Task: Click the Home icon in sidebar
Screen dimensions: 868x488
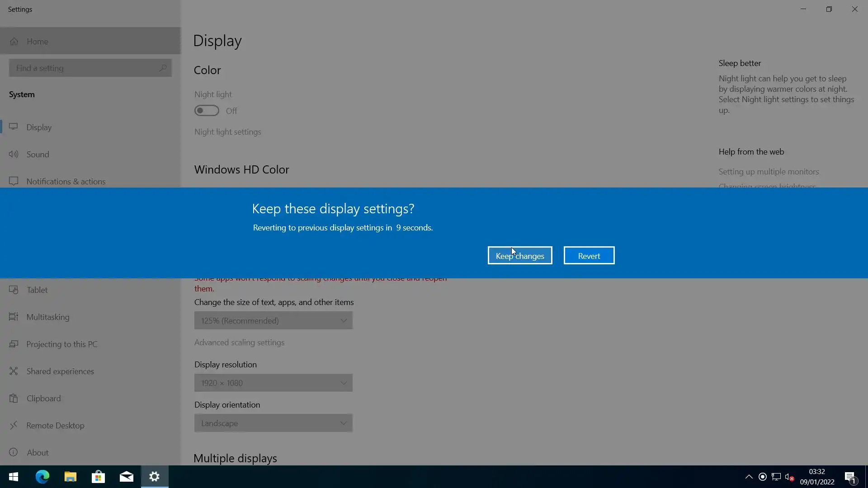Action: (14, 41)
